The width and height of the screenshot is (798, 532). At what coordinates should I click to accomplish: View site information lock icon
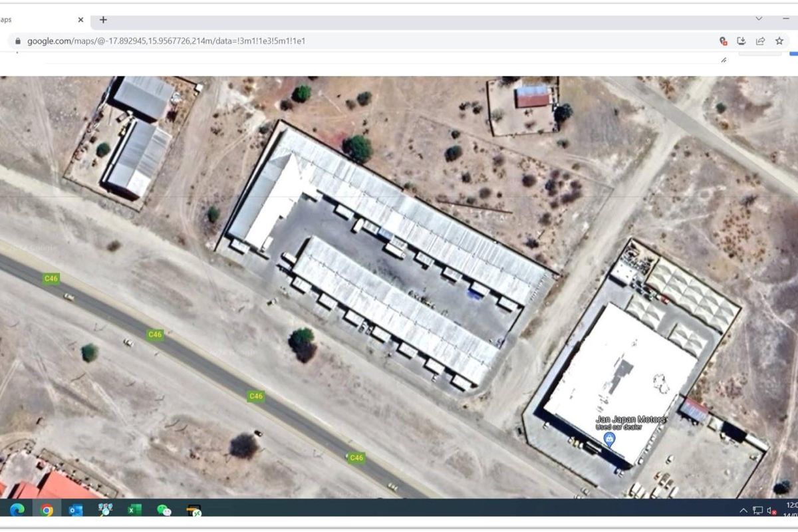pos(18,41)
